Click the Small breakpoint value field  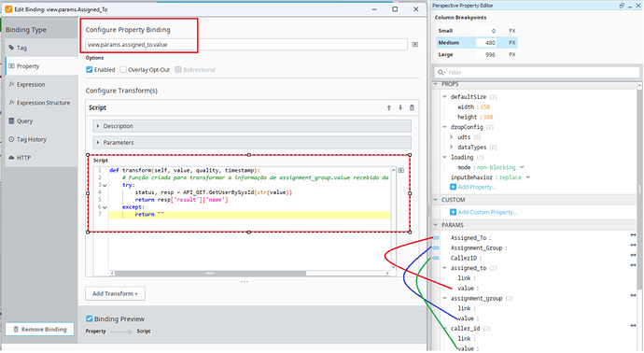(486, 31)
